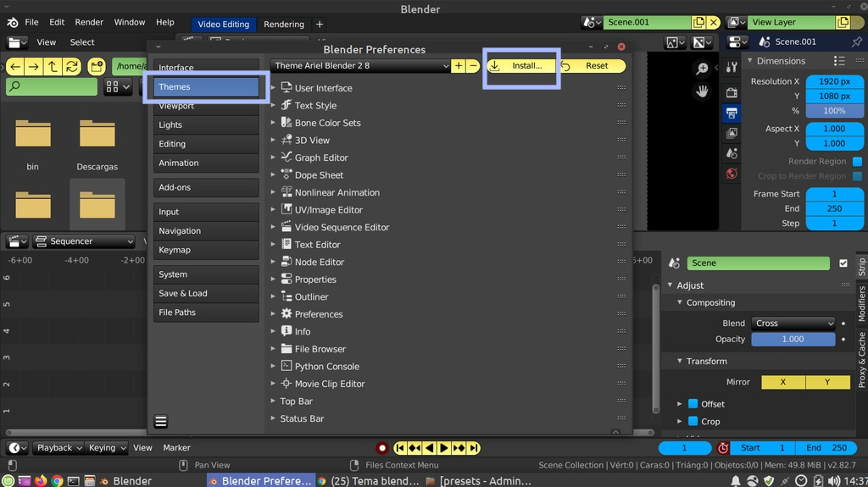Open the Window menu
The height and width of the screenshot is (487, 868).
coord(130,23)
